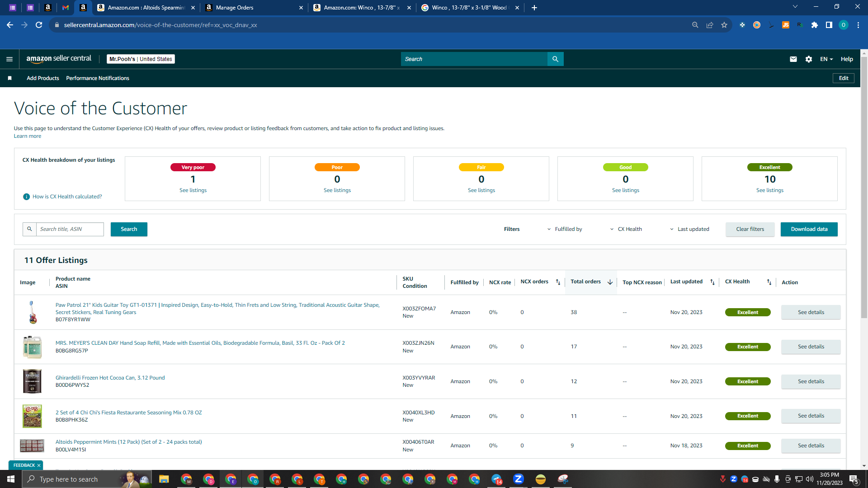Click the Amazon Seller Central logo
This screenshot has width=868, height=488.
(59, 59)
